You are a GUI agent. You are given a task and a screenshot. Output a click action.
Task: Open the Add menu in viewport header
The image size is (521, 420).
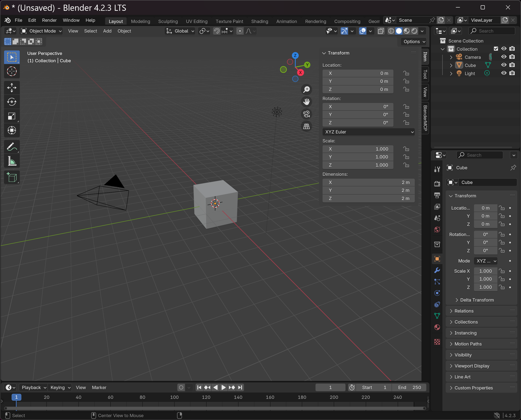click(107, 31)
